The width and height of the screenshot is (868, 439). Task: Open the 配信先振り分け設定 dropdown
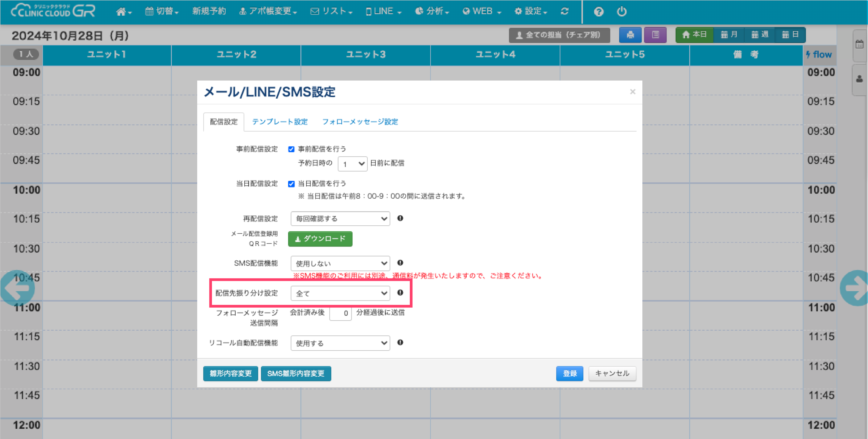click(340, 293)
